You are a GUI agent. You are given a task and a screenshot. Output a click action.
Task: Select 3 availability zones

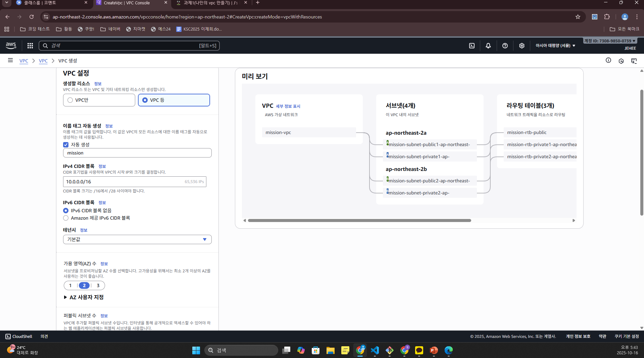point(98,285)
